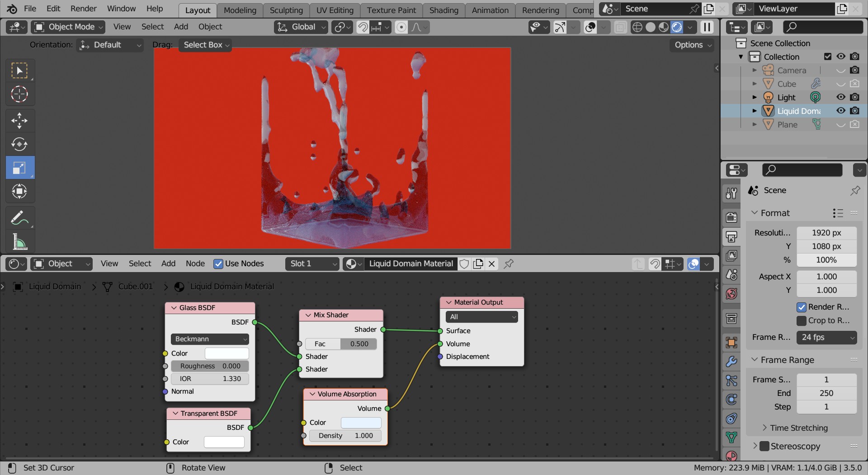The width and height of the screenshot is (868, 475).
Task: Choose the Rotate tool
Action: [x=19, y=144]
